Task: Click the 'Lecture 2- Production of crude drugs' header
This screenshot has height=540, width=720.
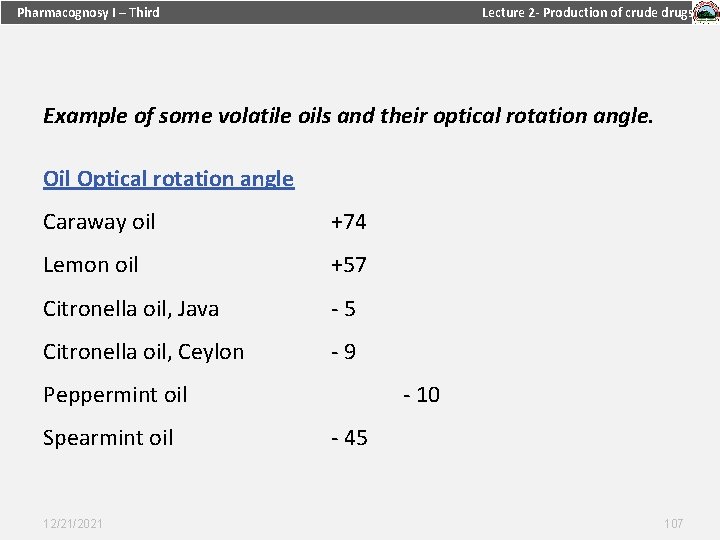Action: coord(587,13)
